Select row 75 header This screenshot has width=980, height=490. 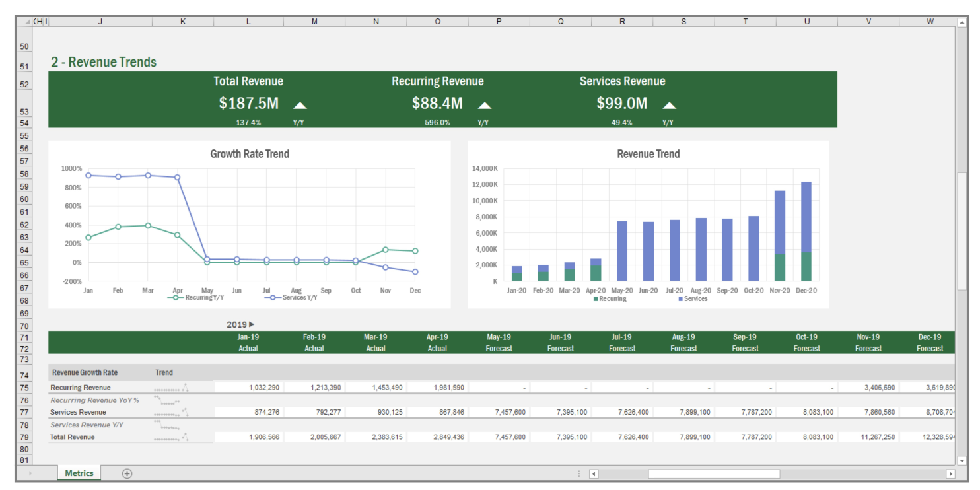[x=24, y=388]
